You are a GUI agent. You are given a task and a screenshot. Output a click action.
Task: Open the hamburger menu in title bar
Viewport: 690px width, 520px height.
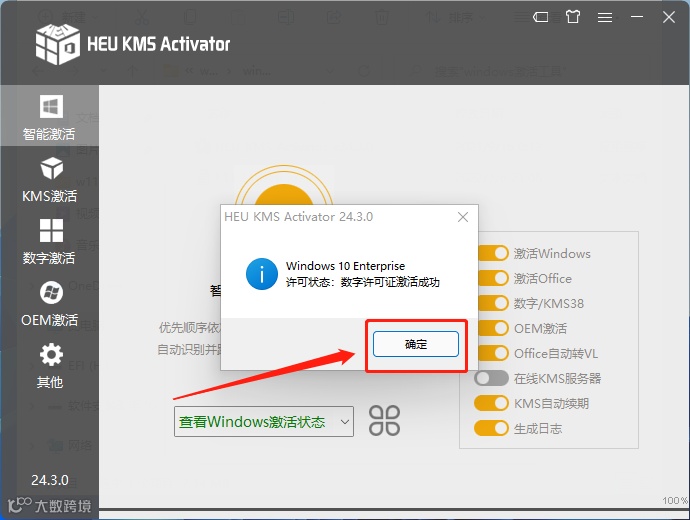(605, 17)
